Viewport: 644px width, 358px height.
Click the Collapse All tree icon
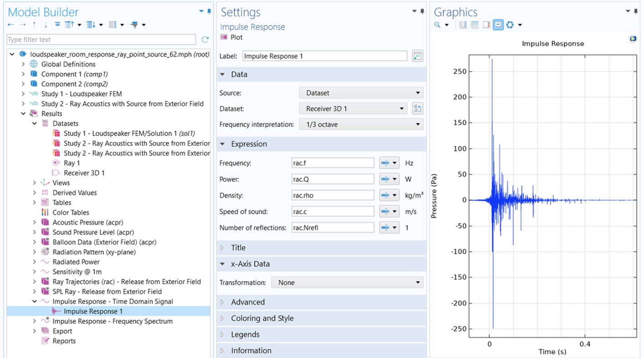[x=69, y=25]
